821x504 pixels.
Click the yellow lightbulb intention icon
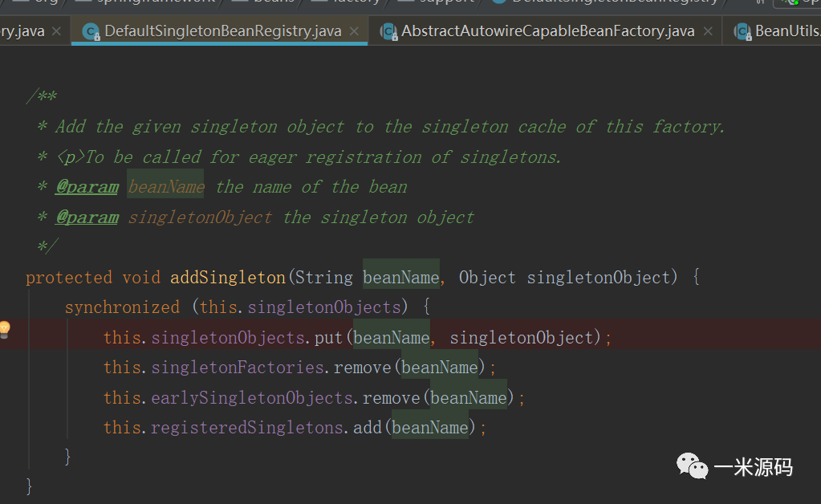point(5,330)
